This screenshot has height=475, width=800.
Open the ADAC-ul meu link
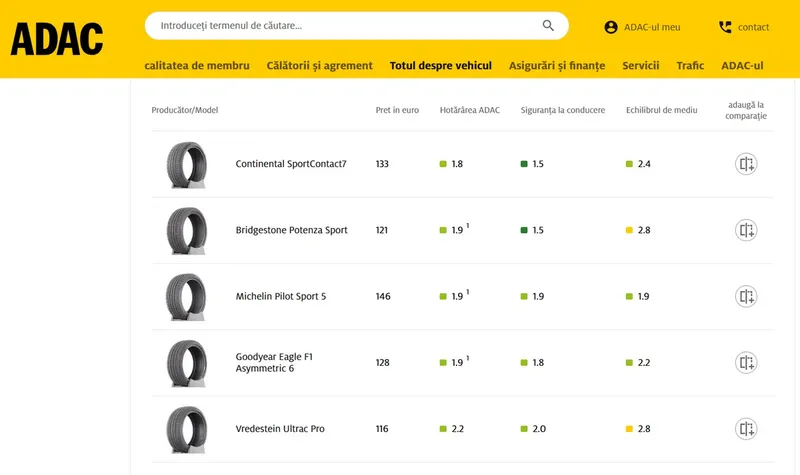[x=652, y=28]
